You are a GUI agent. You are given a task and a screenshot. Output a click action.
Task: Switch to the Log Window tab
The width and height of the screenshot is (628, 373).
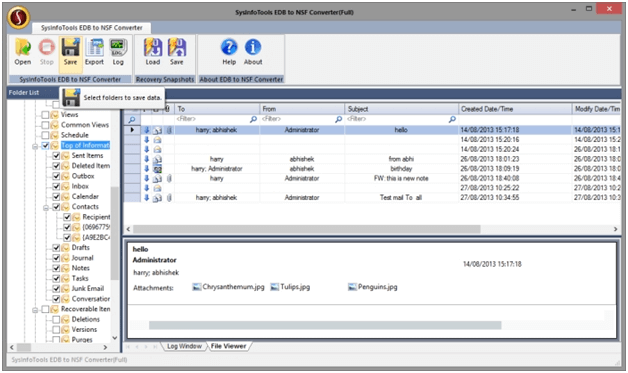(x=184, y=346)
